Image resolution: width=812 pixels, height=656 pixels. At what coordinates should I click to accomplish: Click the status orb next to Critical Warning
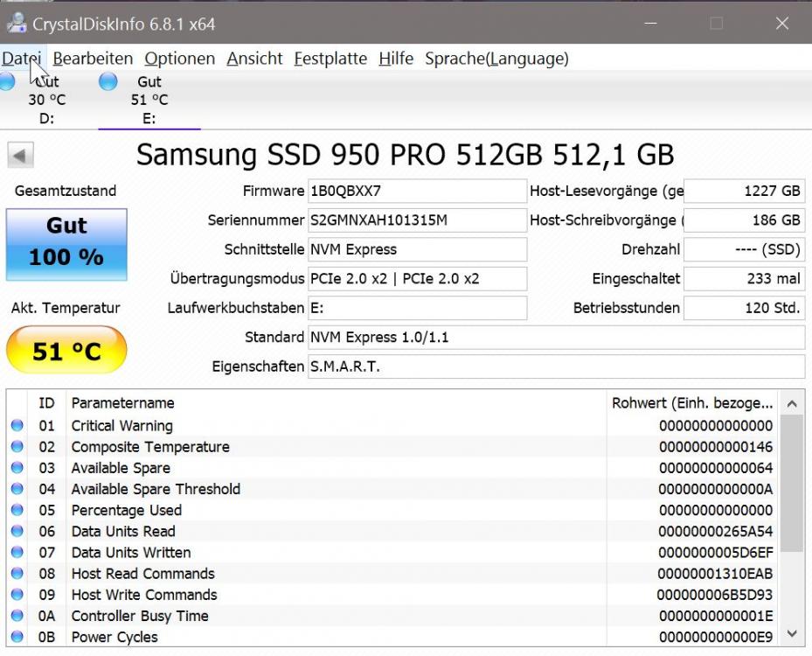click(17, 426)
